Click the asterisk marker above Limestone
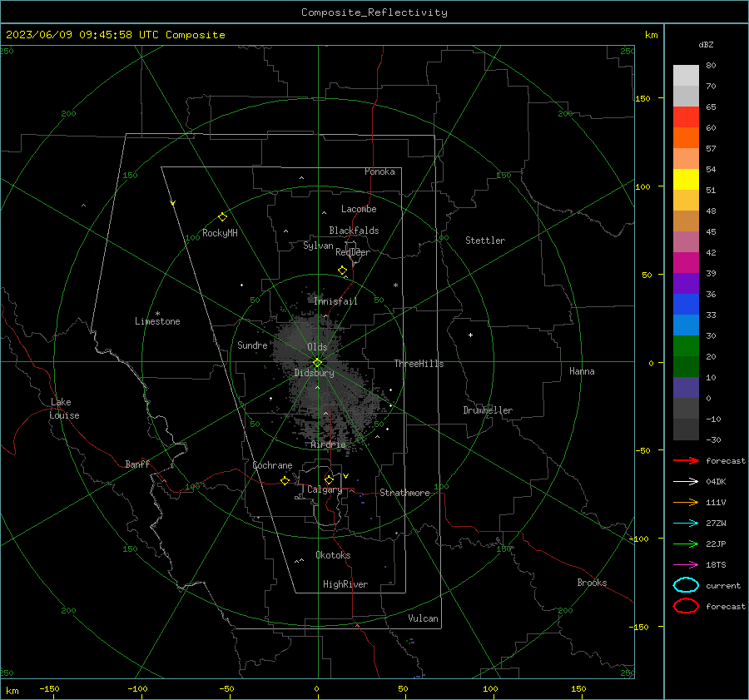This screenshot has width=749, height=700. [x=157, y=314]
